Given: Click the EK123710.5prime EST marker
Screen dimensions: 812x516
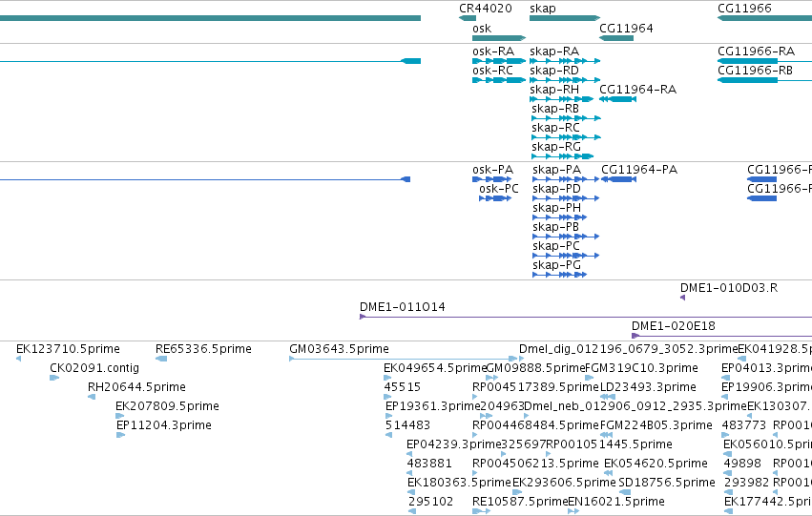Looking at the screenshot, I should pos(19,359).
